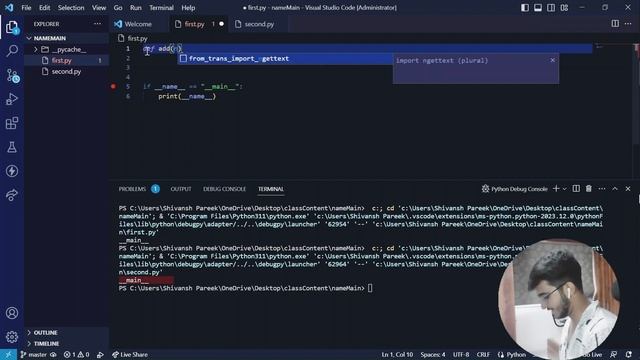Open editor more actions ellipsis
This screenshot has height=360, width=640.
628,24
